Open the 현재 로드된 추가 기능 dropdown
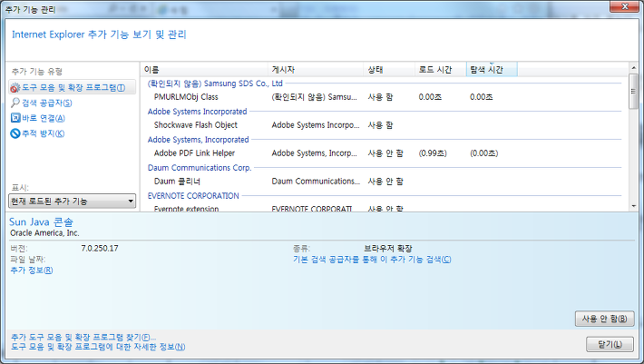644x364 pixels. (72, 202)
